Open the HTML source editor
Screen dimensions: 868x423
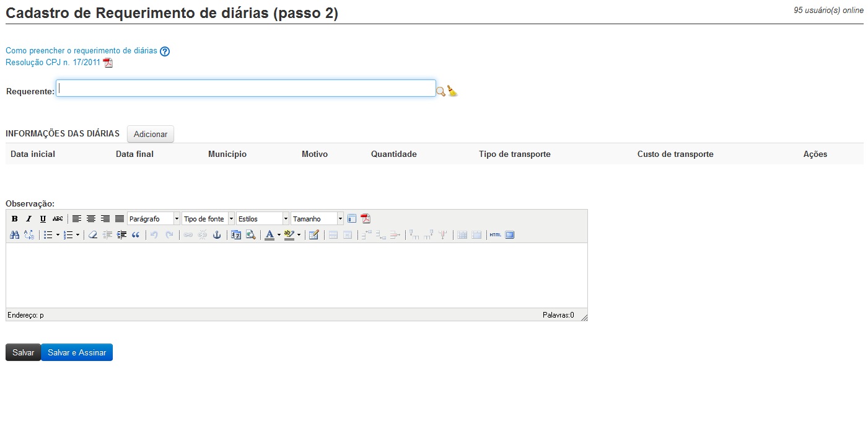coord(495,235)
